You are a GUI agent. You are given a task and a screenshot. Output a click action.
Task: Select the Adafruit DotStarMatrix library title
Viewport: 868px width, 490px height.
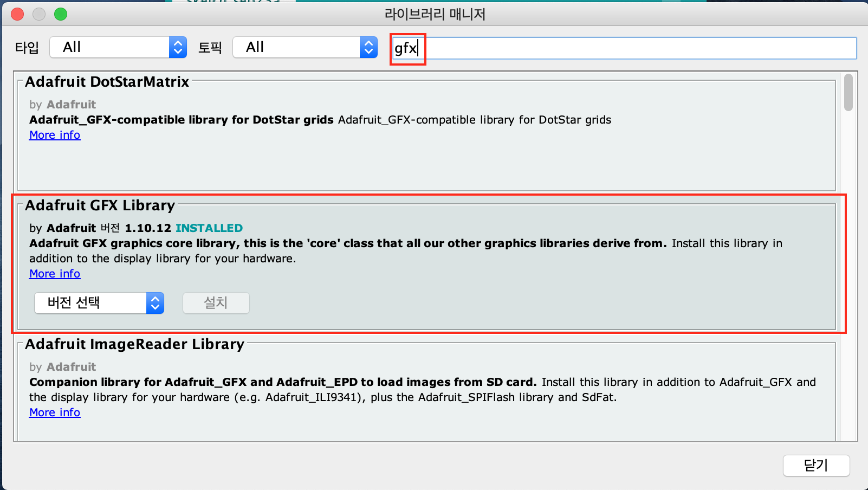point(107,82)
